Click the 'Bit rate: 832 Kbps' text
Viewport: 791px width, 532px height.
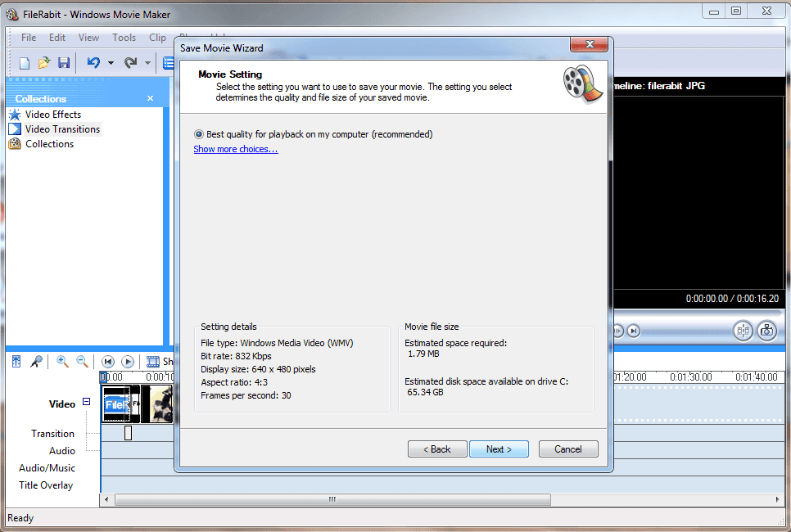236,356
